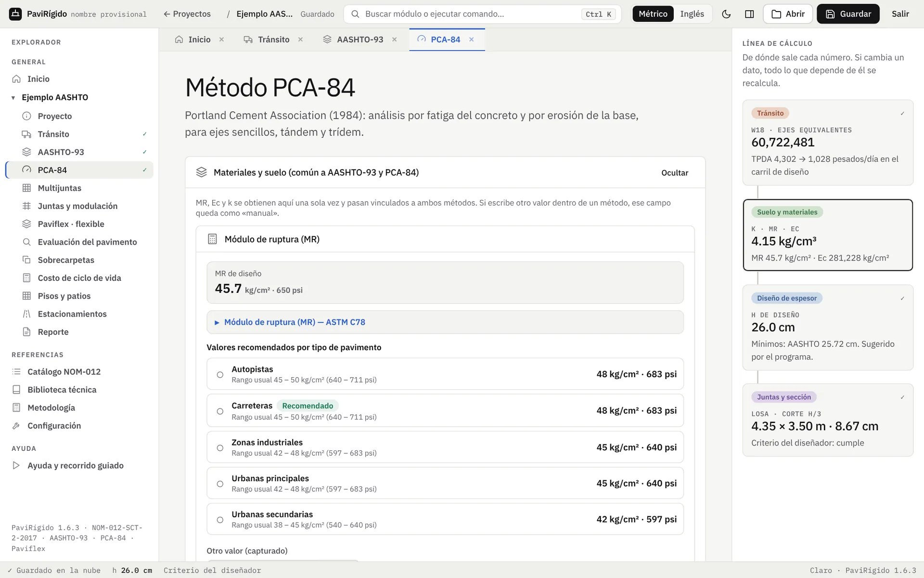The image size is (924, 578).
Task: Hide the Materiales y suelo section
Action: click(x=675, y=173)
